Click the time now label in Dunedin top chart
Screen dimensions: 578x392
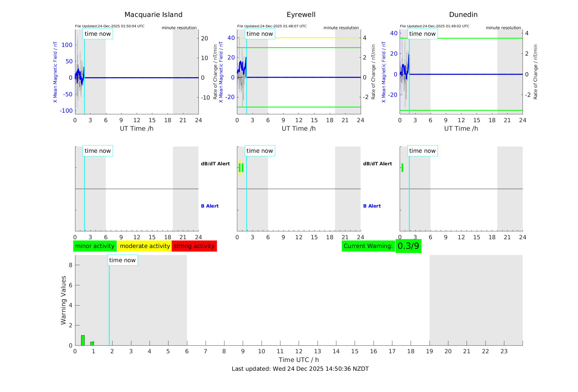(x=422, y=34)
